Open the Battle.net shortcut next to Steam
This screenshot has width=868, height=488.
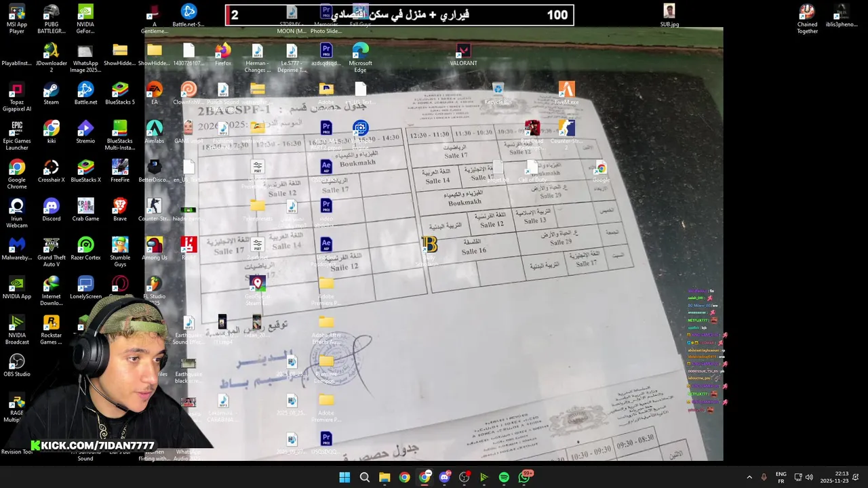[85, 94]
